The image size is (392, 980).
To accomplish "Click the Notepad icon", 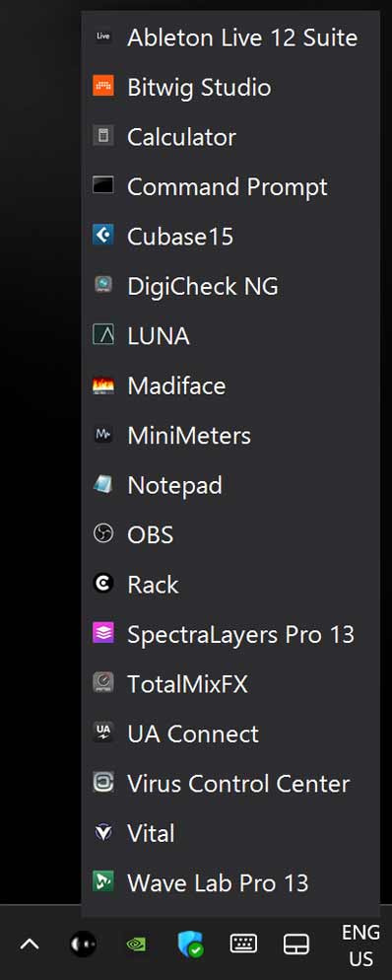I will (103, 484).
